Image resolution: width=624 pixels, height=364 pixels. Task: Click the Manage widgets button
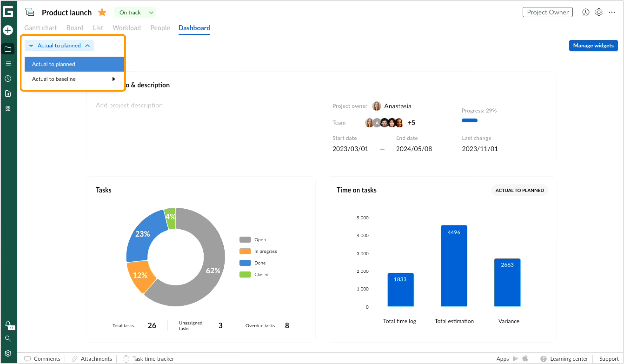point(593,46)
